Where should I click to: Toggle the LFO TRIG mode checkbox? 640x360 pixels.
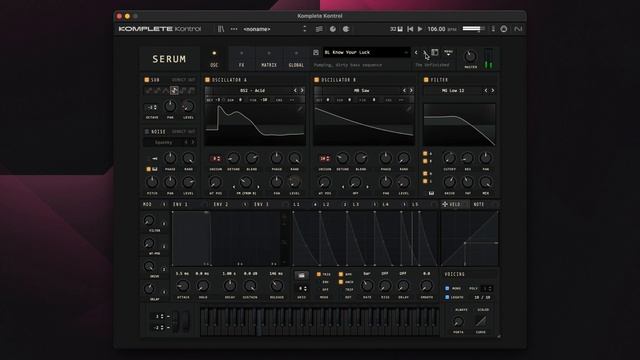(x=319, y=274)
